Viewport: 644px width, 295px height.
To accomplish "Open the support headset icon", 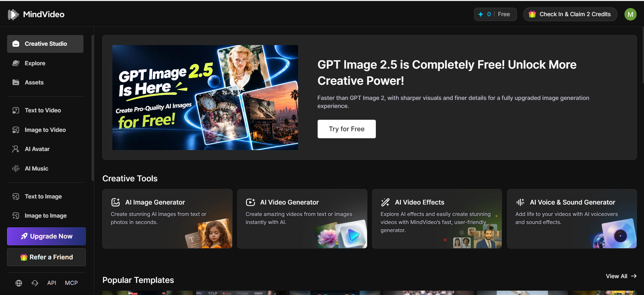I will [35, 283].
